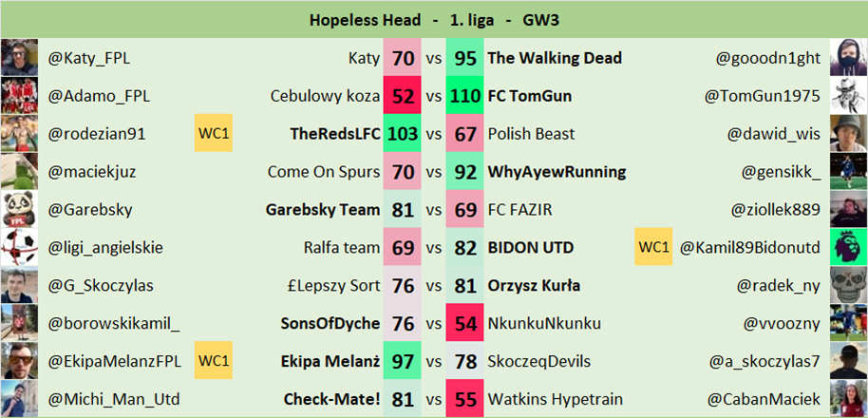
Task: Click the WC1 badge beside TheRedsLFC
Action: (214, 134)
